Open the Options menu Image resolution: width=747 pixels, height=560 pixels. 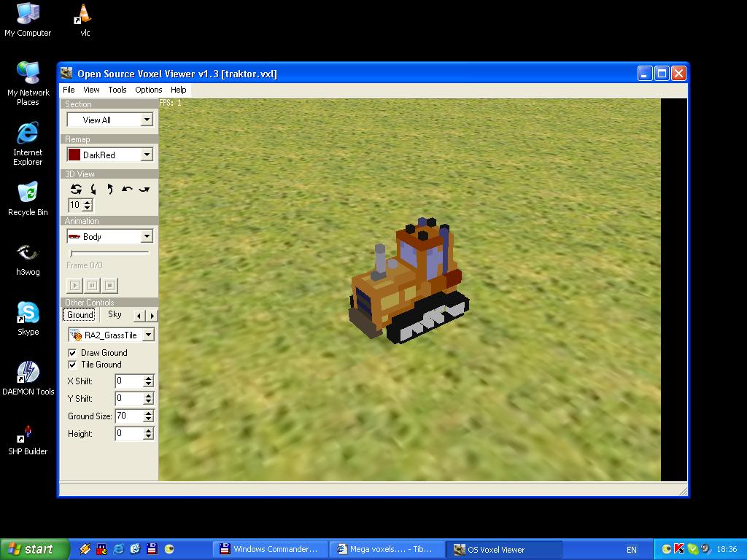[x=149, y=90]
